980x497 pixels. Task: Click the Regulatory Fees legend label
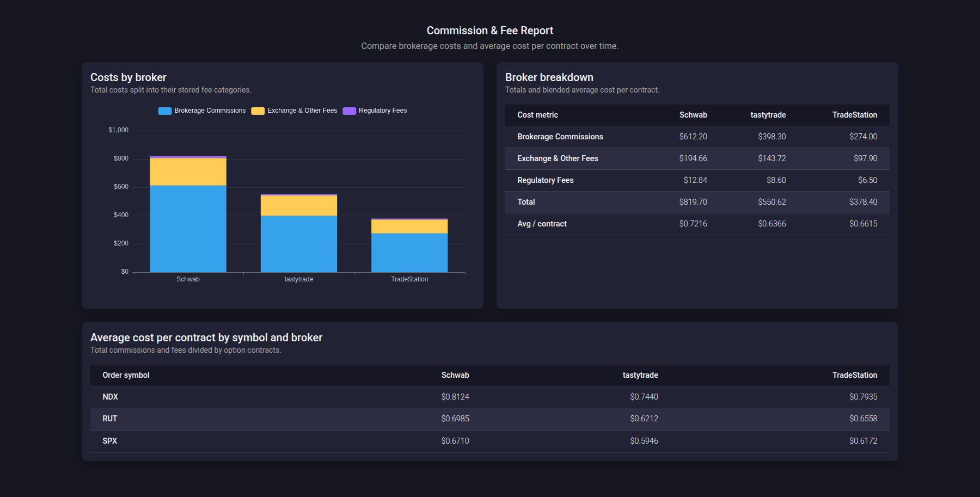pos(383,111)
